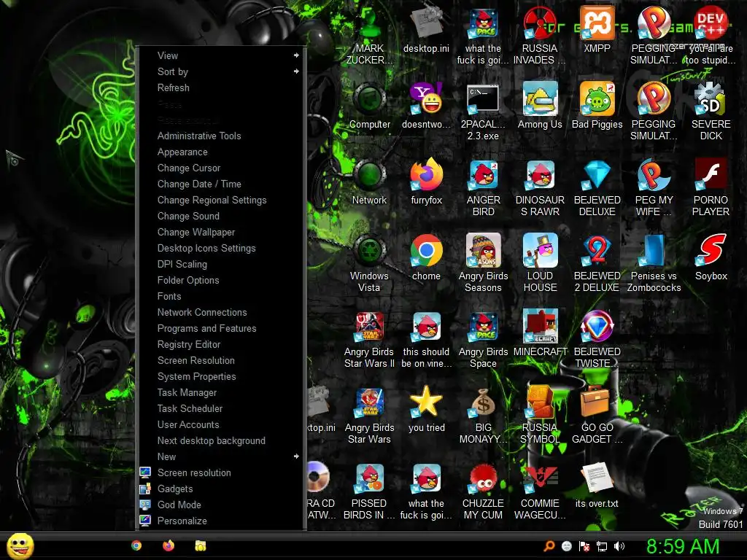The width and height of the screenshot is (747, 560).
Task: Open Administrative Tools from context menu
Action: pyautogui.click(x=221, y=136)
